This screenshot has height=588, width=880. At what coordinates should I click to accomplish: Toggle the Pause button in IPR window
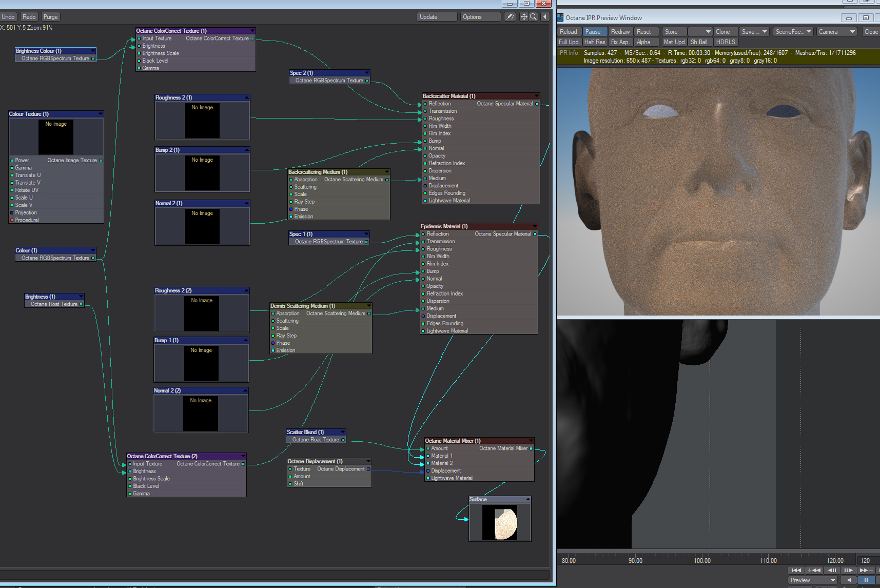[x=595, y=32]
